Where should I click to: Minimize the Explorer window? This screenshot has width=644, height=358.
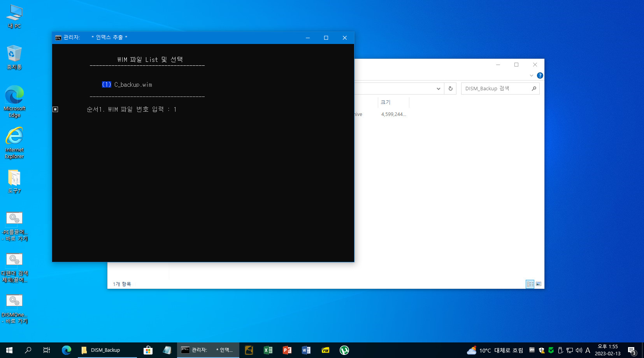pyautogui.click(x=498, y=65)
